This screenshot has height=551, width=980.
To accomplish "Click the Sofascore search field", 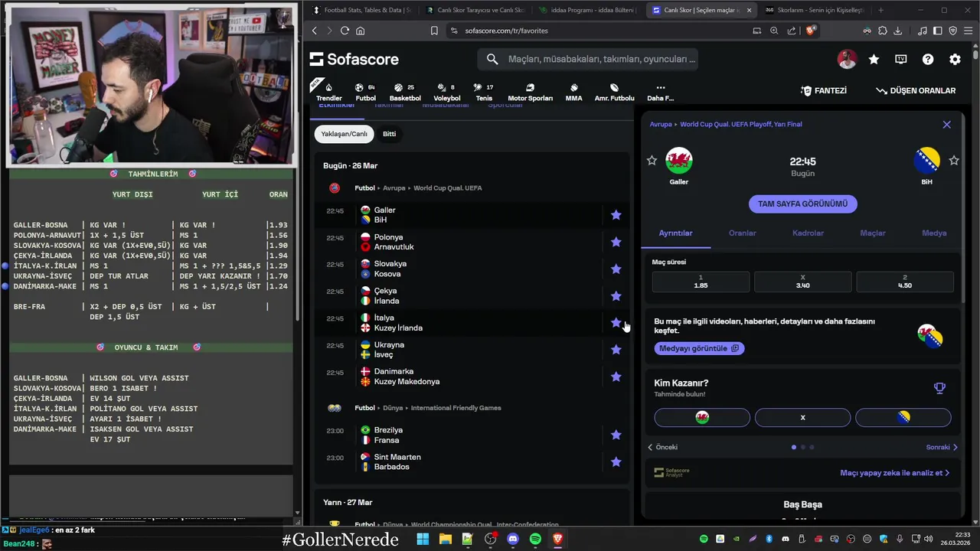I will (587, 59).
